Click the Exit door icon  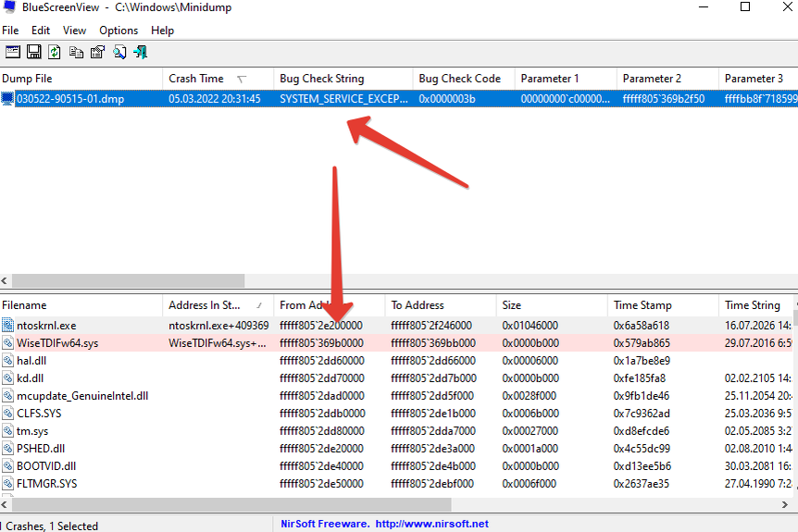coord(141,52)
